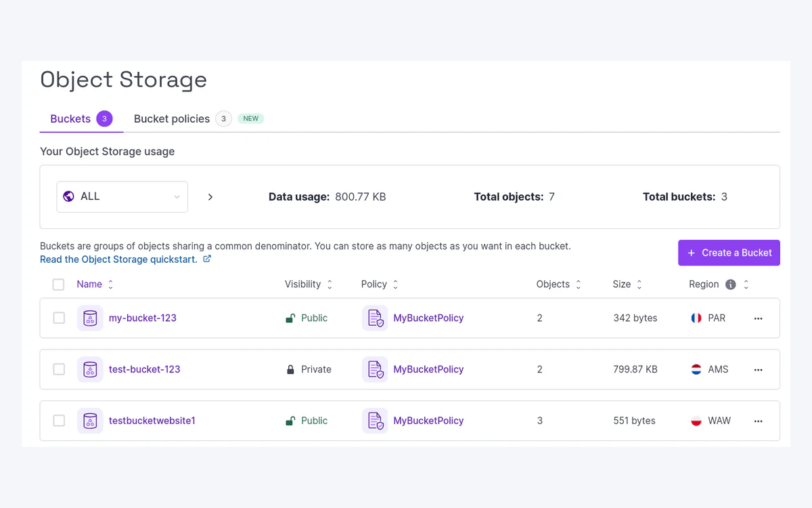Click open padlock icon for testbucketwebsite1

290,421
